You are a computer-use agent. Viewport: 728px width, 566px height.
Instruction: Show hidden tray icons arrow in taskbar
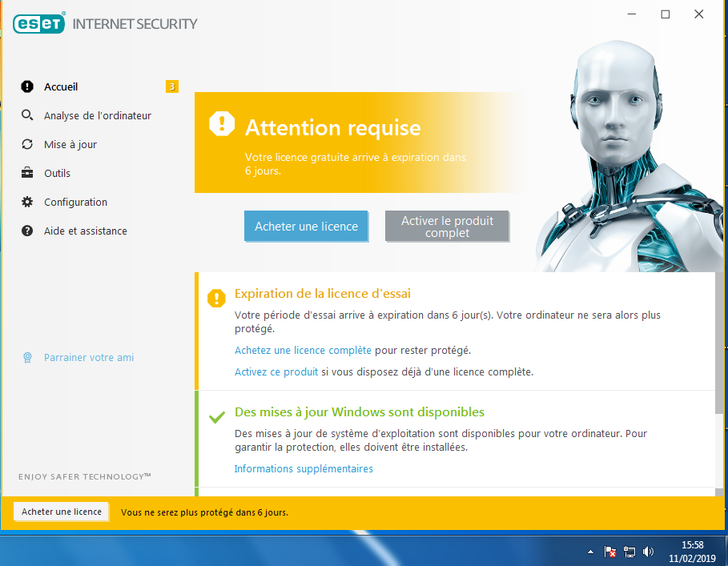[590, 552]
